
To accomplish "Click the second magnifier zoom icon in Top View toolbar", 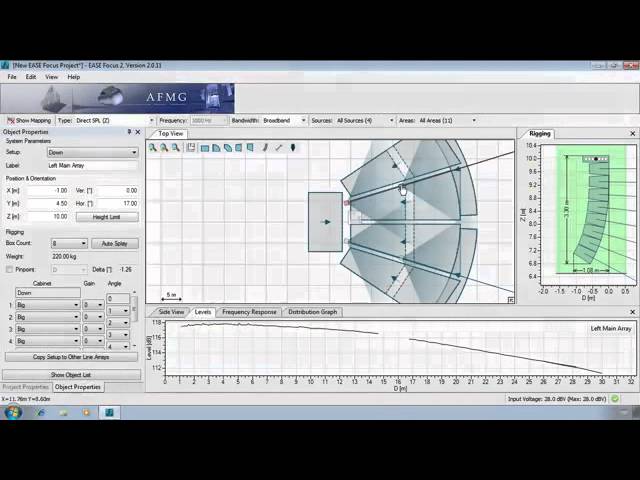I will click(164, 148).
